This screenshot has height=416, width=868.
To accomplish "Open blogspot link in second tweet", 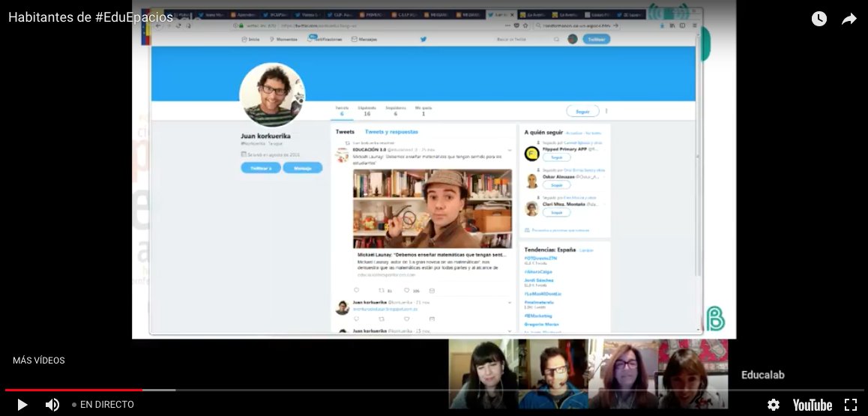I will pyautogui.click(x=385, y=310).
